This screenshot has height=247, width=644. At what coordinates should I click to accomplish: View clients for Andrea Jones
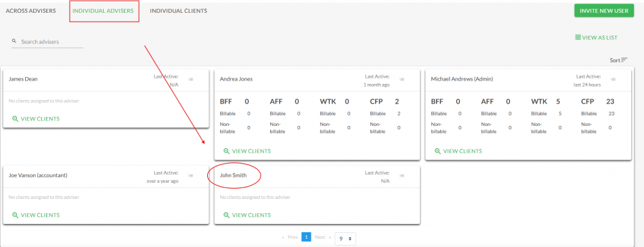click(247, 151)
